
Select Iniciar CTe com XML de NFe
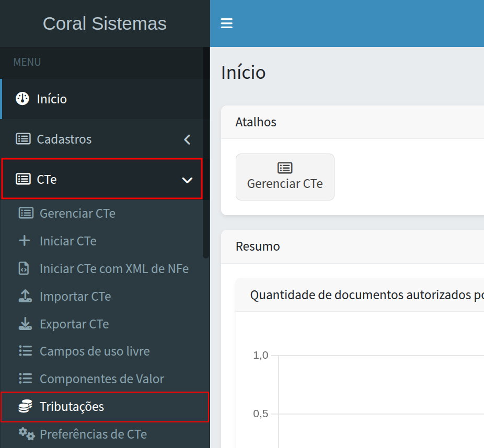tap(114, 268)
